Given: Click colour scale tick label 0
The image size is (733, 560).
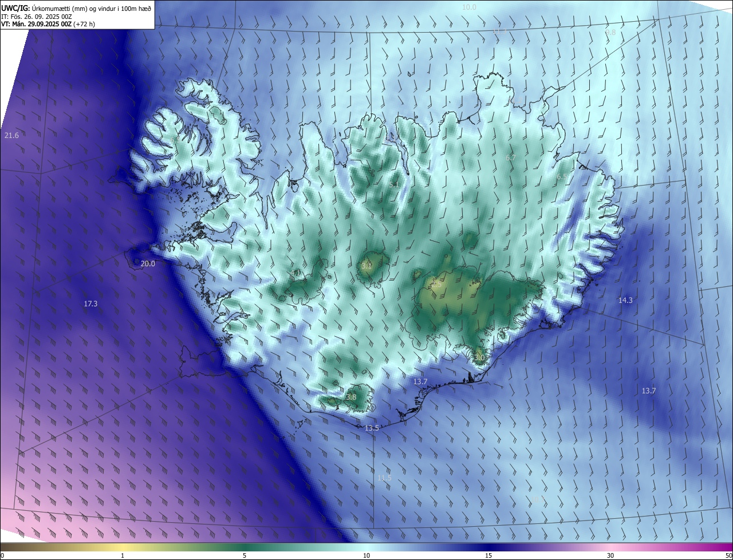Looking at the screenshot, I should 2,555.
